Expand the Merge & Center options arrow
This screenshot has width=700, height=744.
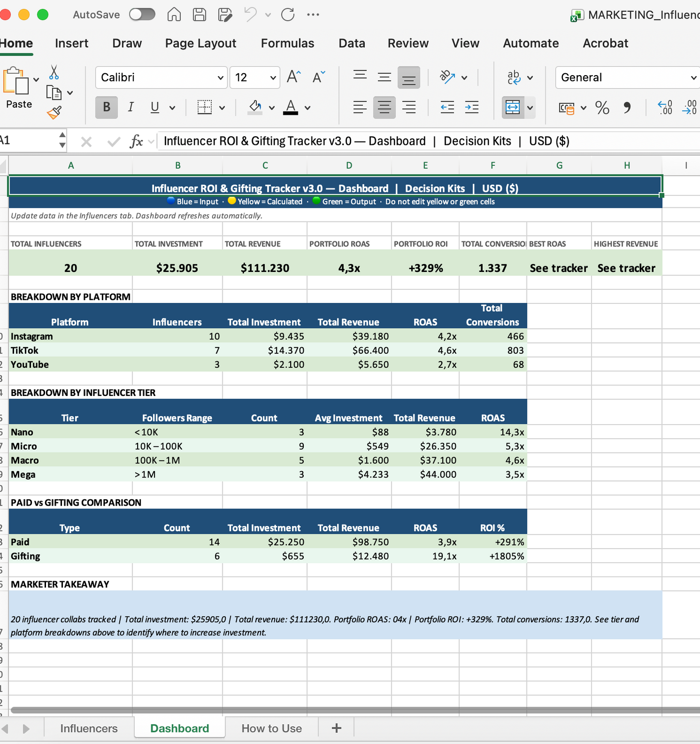pos(530,108)
